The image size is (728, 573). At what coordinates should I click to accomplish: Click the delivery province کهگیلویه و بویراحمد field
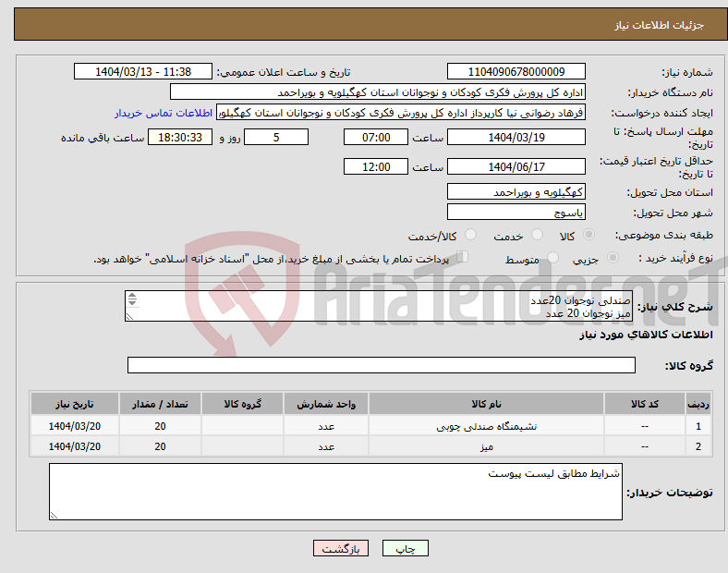[x=516, y=192]
